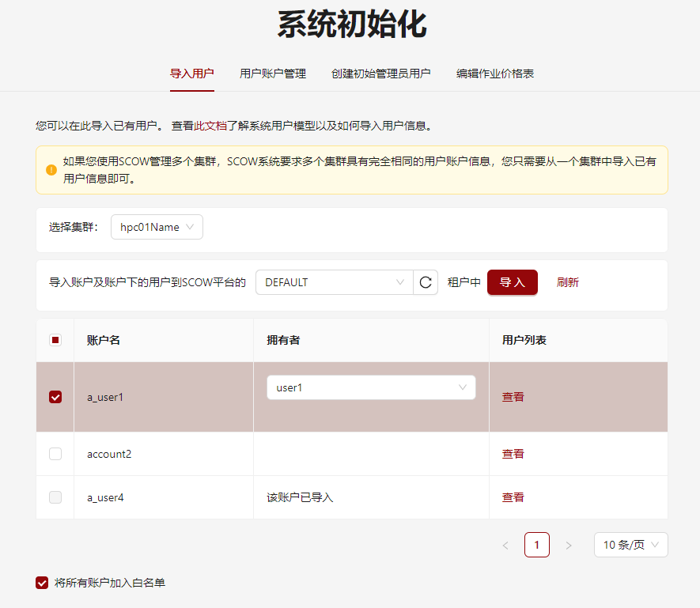
Task: Click the next page arrow in pagination
Action: point(569,545)
